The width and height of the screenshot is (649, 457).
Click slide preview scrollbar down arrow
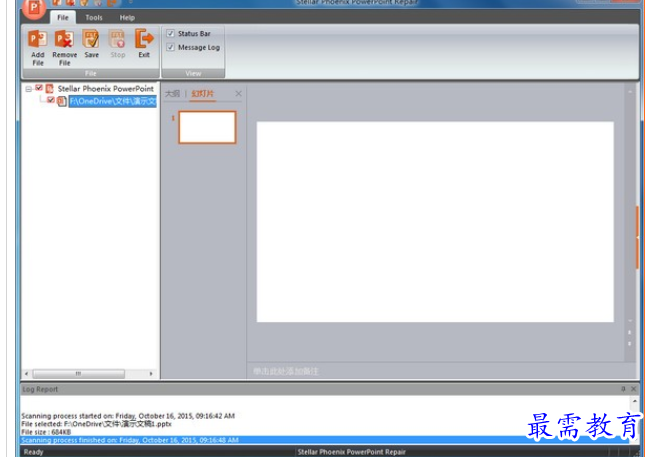(630, 321)
